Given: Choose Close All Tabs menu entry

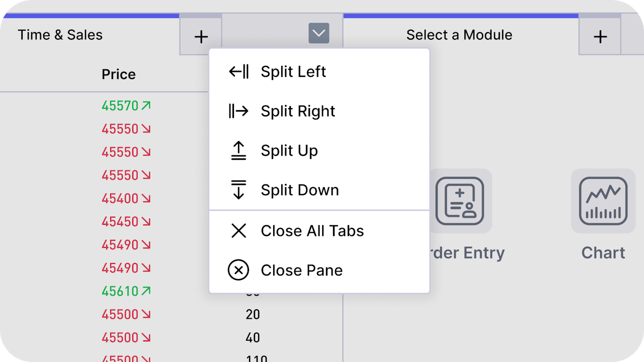Looking at the screenshot, I should (x=312, y=231).
